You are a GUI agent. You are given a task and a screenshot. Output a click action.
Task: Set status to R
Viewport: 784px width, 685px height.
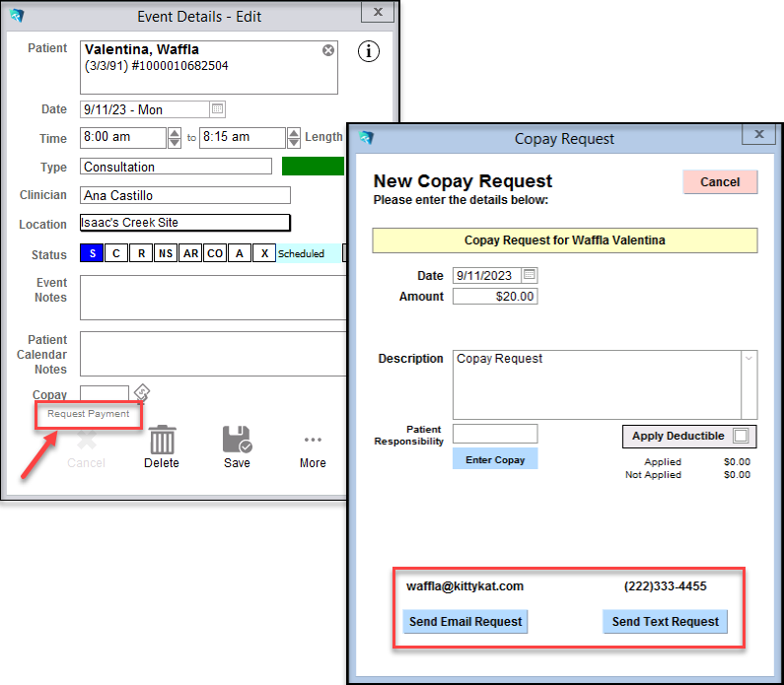click(x=141, y=253)
